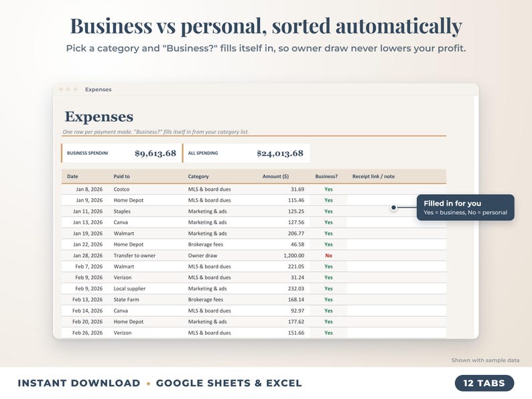Click the Yes flag in Costco row

tap(328, 189)
